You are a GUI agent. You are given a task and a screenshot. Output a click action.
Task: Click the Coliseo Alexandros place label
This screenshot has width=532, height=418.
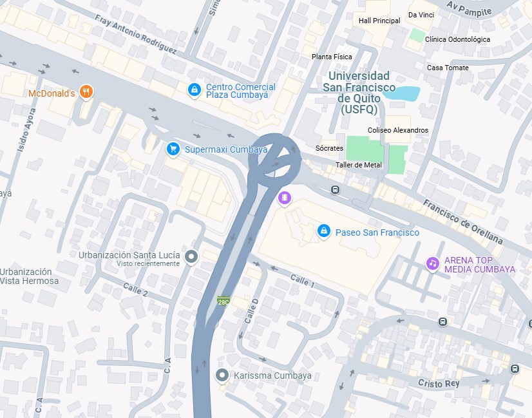398,130
